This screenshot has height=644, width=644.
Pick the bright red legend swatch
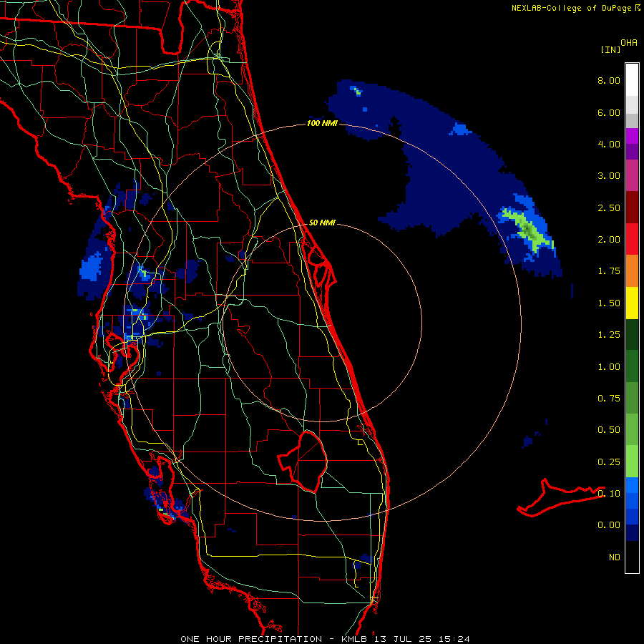point(632,240)
